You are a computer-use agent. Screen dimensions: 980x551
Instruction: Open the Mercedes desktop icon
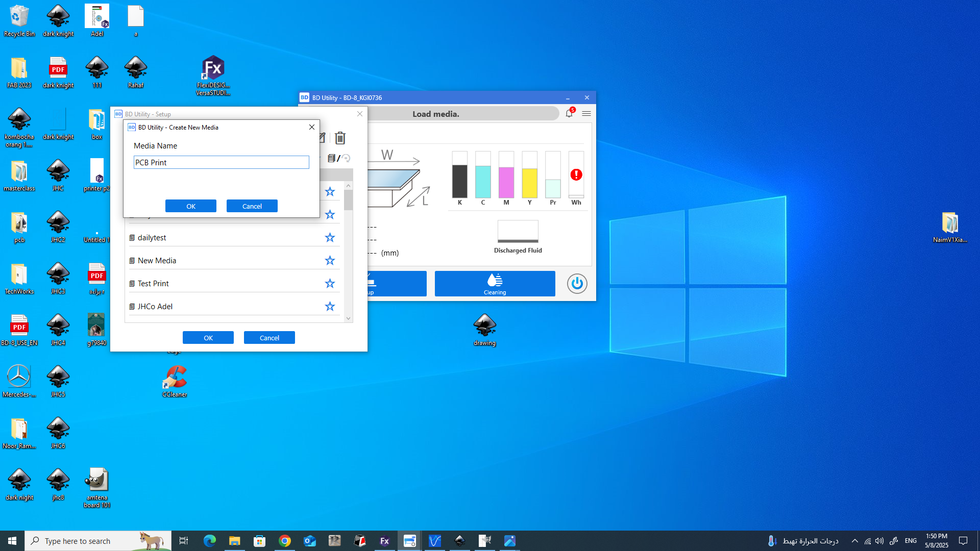point(19,382)
